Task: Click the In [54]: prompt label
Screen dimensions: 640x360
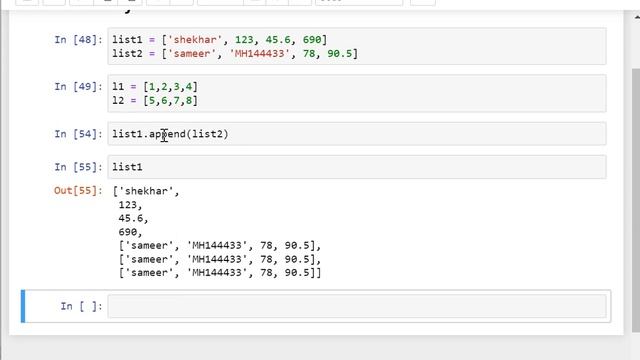Action: [x=78, y=134]
